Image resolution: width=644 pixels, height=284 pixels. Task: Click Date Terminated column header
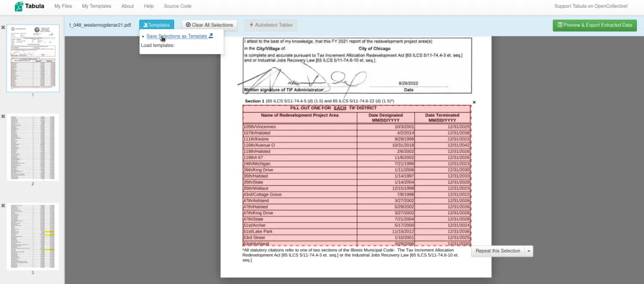click(x=442, y=118)
